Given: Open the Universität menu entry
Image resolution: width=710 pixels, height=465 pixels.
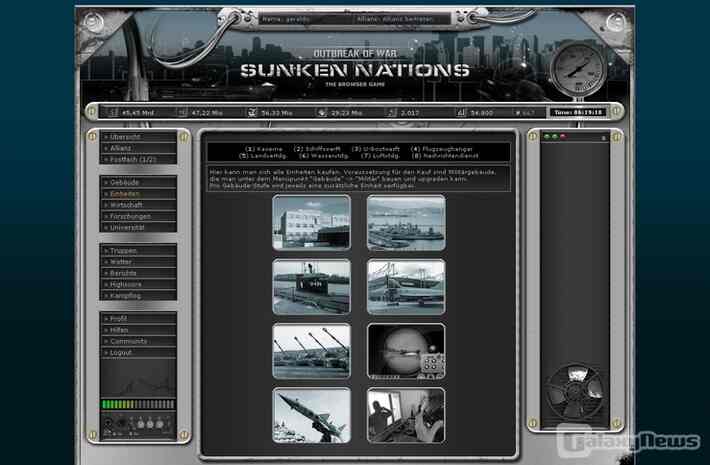Looking at the screenshot, I should tap(138, 228).
